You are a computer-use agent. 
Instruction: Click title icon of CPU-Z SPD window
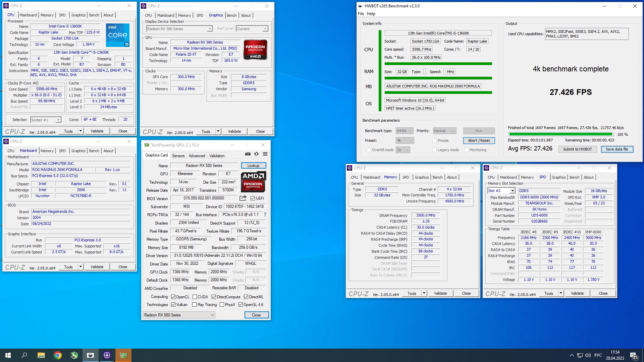tap(486, 168)
